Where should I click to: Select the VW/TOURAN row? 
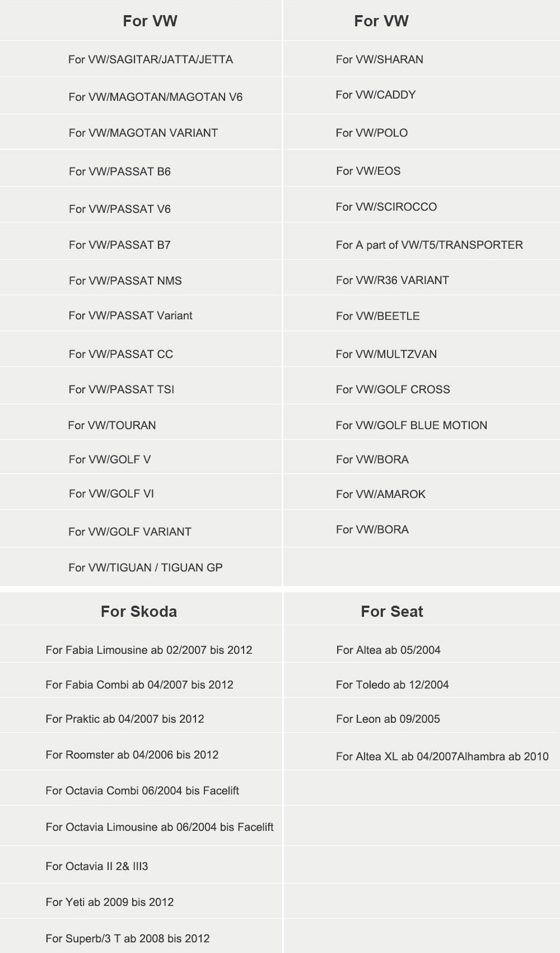click(x=112, y=425)
